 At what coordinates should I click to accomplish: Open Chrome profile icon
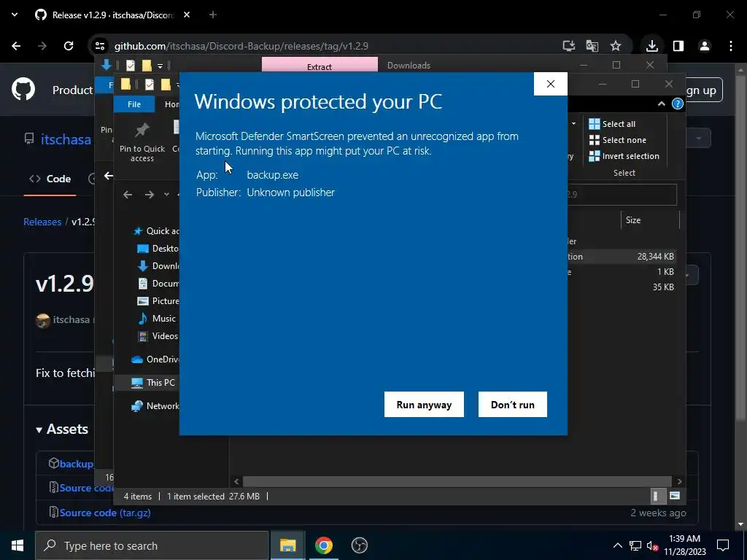click(705, 46)
